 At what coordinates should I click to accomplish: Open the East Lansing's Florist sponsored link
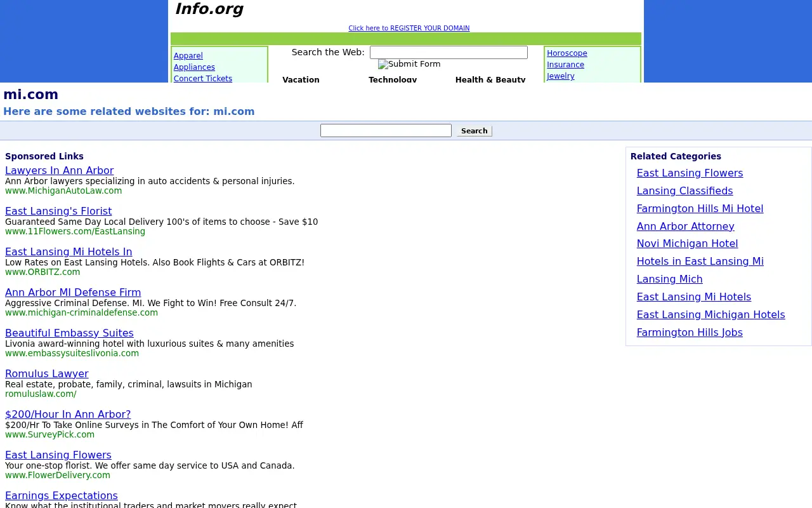[x=58, y=211]
